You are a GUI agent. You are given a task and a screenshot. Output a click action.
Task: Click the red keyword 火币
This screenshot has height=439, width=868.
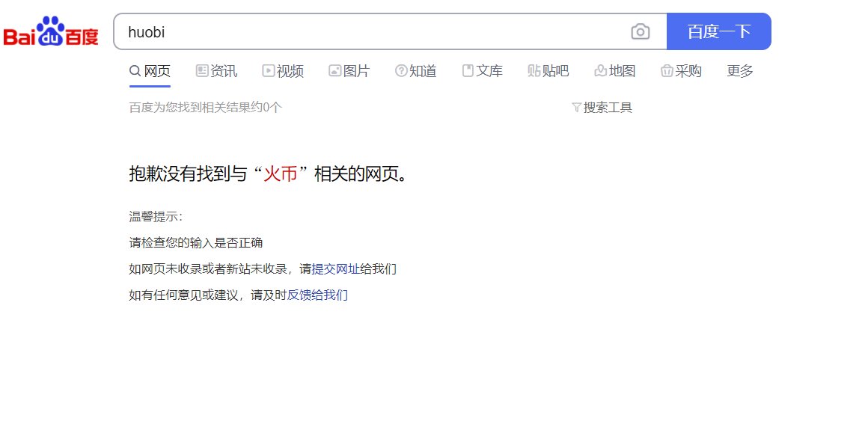281,174
